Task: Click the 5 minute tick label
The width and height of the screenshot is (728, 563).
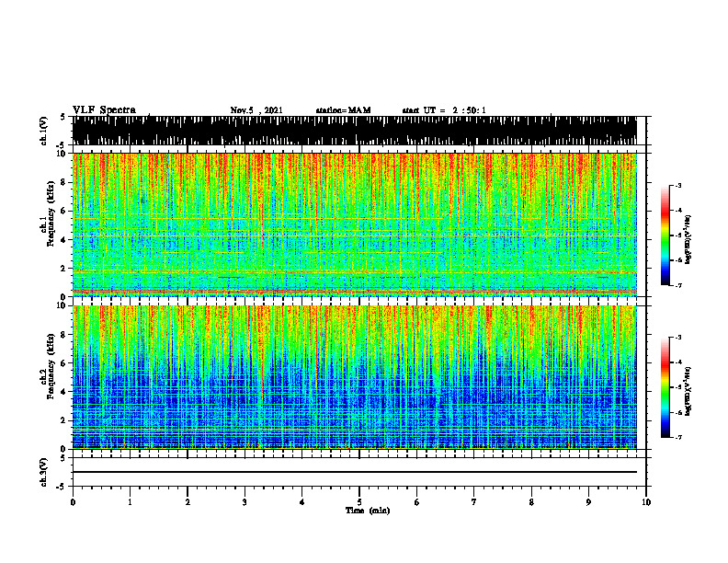Action: [358, 502]
